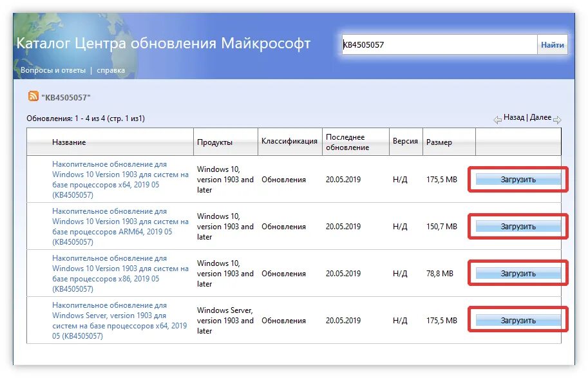The width and height of the screenshot is (588, 378).
Task: Click the Н/Д version cell in the x86 row
Action: (x=400, y=274)
